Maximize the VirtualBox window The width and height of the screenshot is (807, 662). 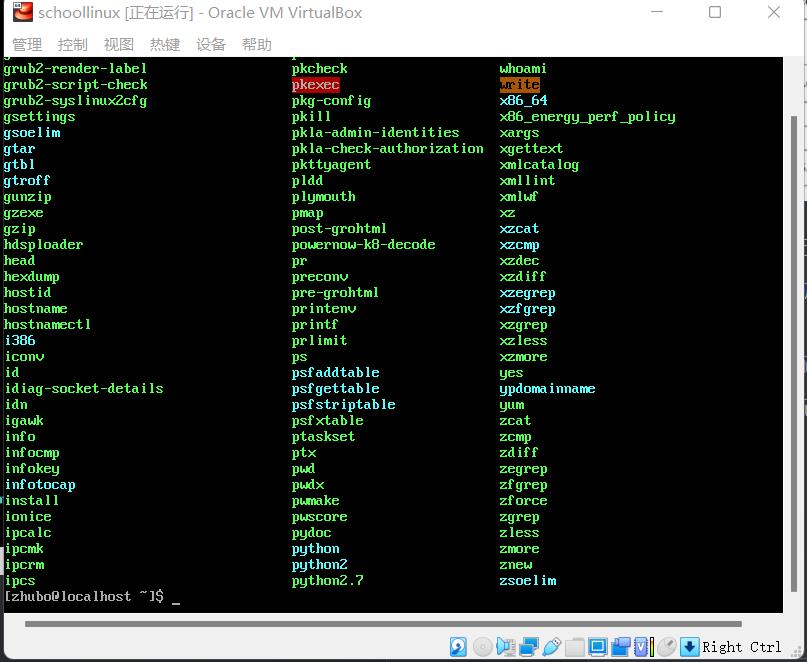(x=715, y=12)
